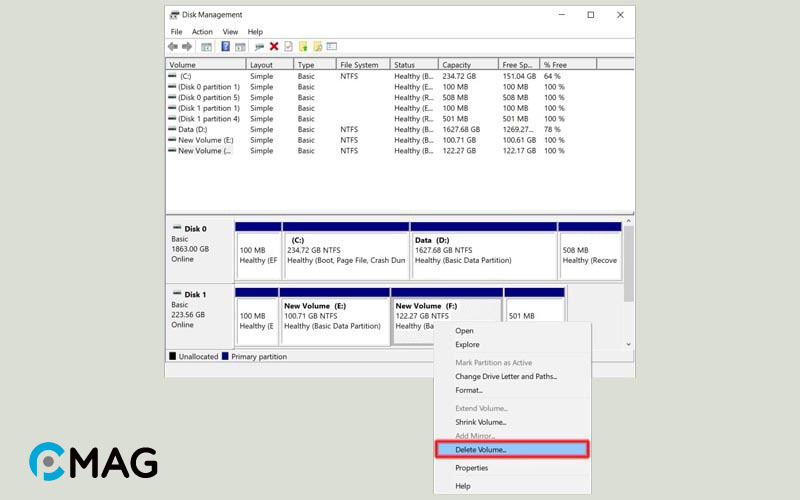Click the show/hide console tree icon
This screenshot has height=500, width=800.
coord(206,47)
